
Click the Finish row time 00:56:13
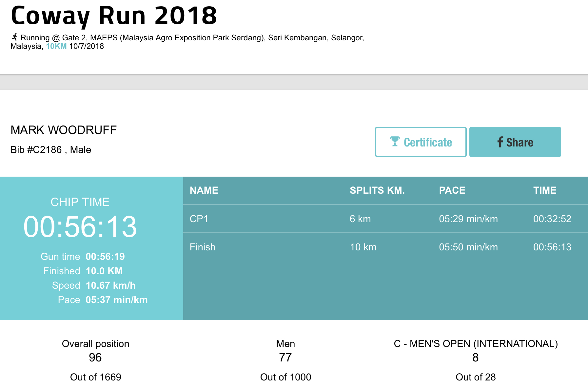[552, 247]
